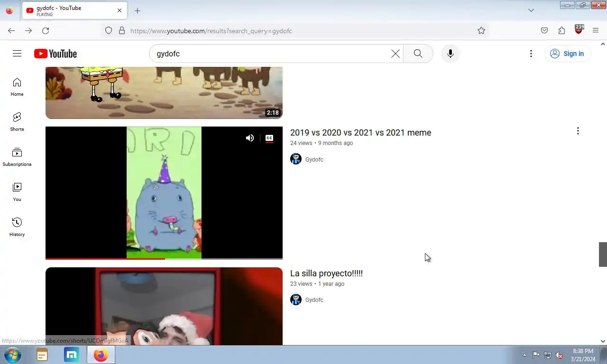
Task: Bookmark this page with the star
Action: pyautogui.click(x=481, y=31)
